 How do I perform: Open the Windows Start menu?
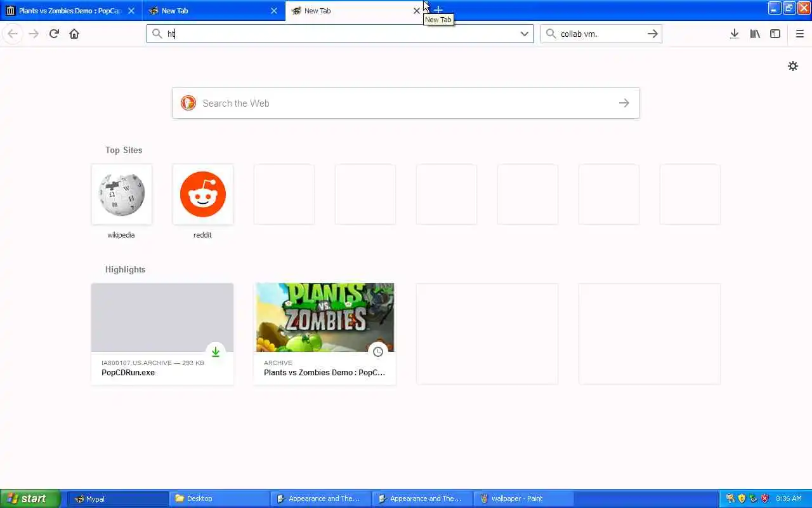(30, 498)
